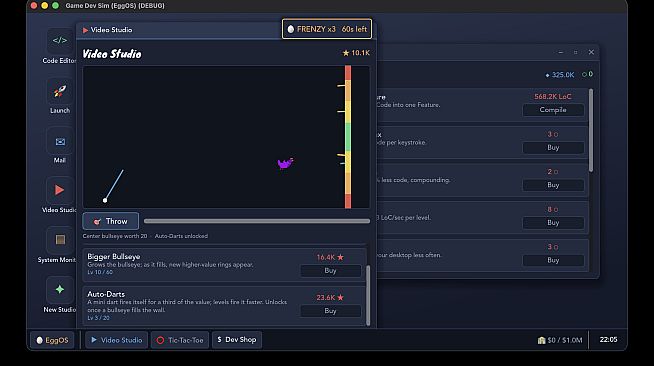The image size is (654, 366).
Task: Open the Video Studio play icon
Action: tap(60, 191)
